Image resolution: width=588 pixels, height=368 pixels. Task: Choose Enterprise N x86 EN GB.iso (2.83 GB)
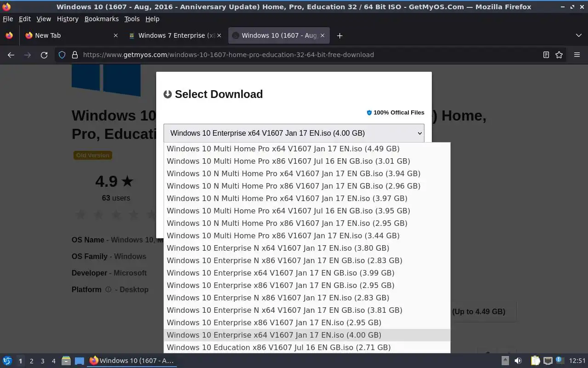(307, 260)
